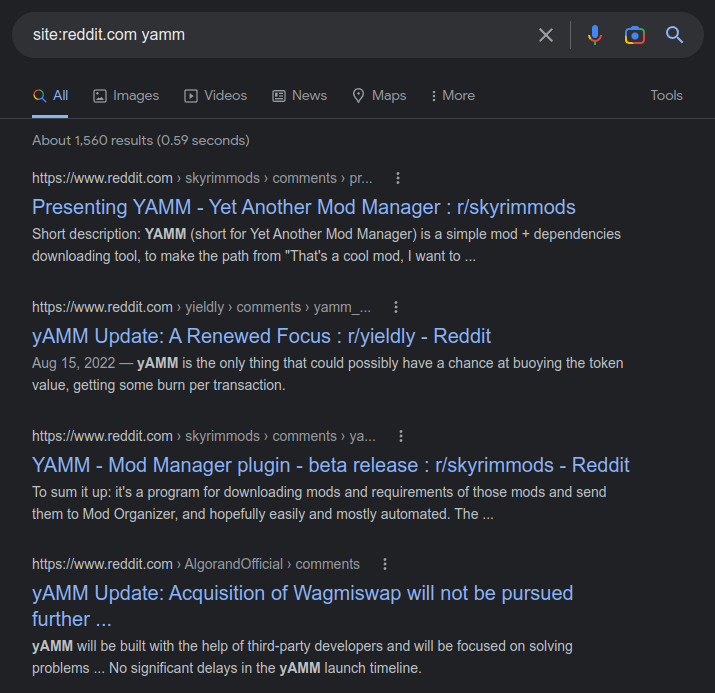Screen dimensions: 715x693
Task: Open search by image camera icon
Action: click(634, 35)
